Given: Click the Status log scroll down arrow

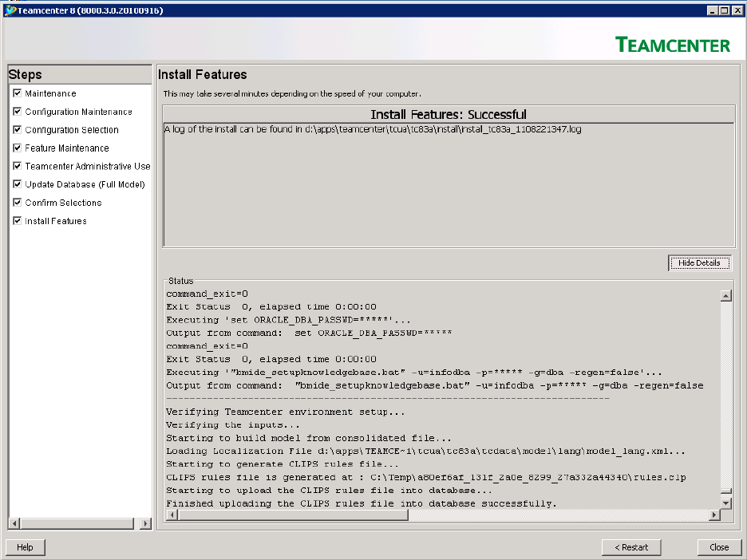Looking at the screenshot, I should tap(725, 503).
